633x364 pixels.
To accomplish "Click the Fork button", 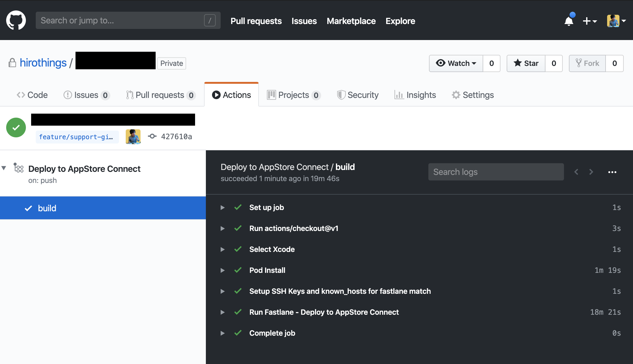I will [587, 63].
